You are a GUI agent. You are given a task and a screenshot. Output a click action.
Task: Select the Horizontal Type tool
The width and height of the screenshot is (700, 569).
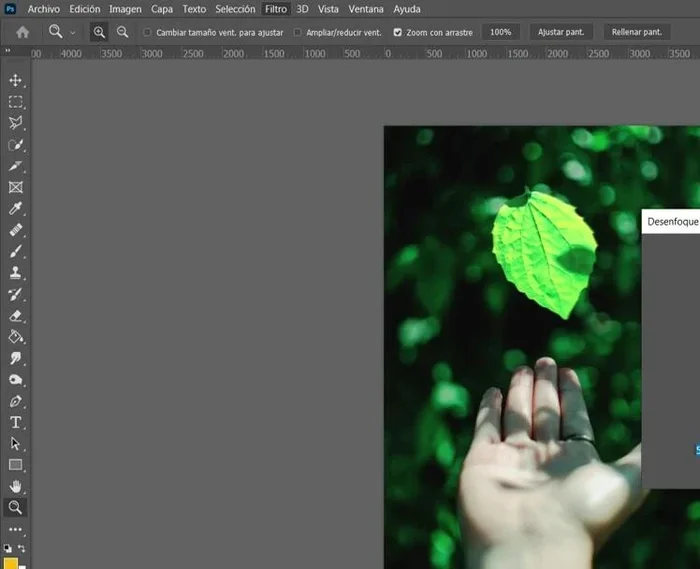point(16,422)
